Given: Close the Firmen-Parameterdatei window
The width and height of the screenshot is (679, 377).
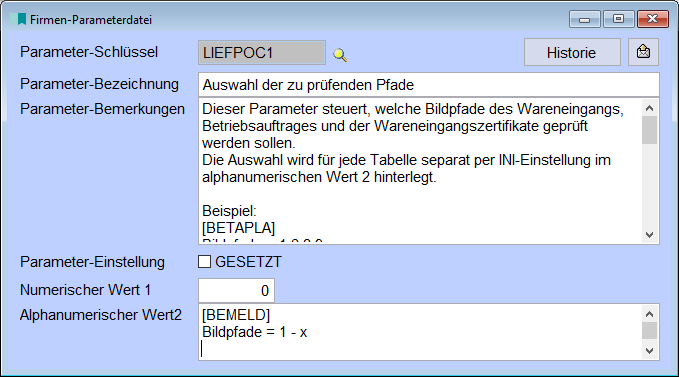Looking at the screenshot, I should pos(653,19).
